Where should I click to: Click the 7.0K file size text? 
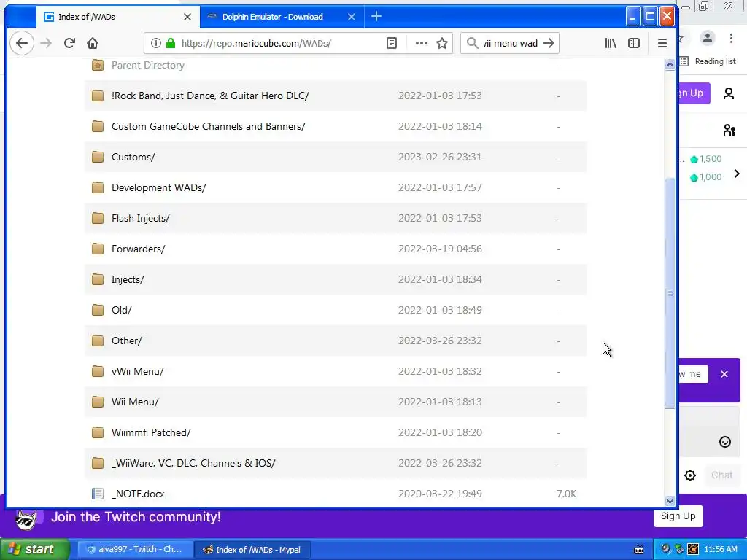566,494
